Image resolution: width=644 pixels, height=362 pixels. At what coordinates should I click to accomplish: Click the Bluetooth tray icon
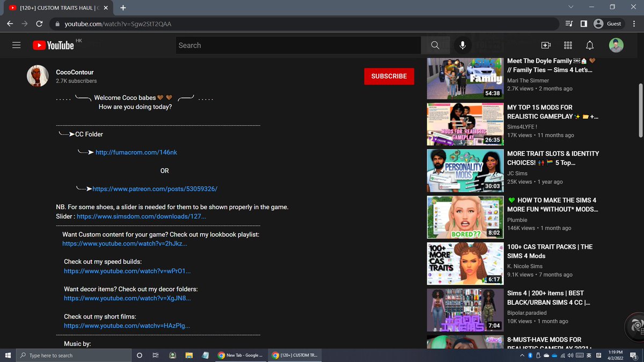tap(530, 355)
